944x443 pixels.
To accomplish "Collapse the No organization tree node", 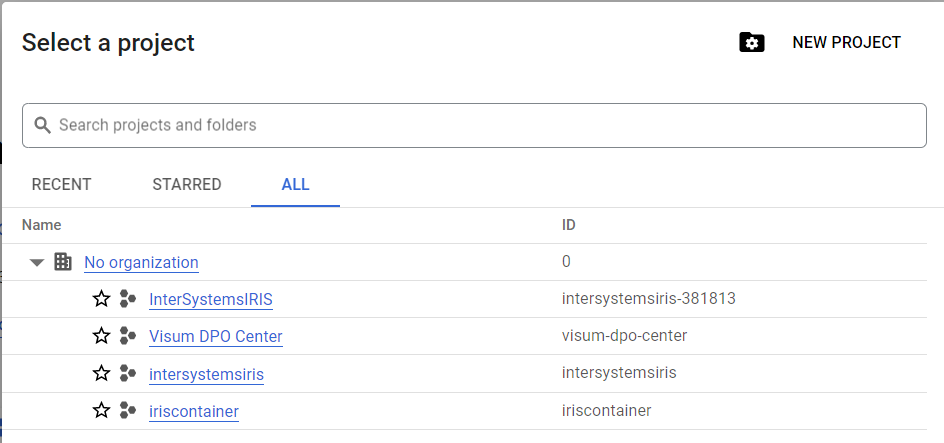I will pos(37,262).
